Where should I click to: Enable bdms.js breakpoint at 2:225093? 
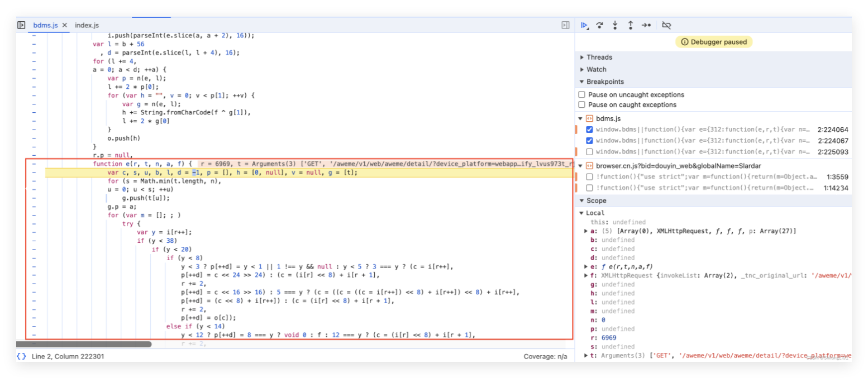tap(589, 152)
